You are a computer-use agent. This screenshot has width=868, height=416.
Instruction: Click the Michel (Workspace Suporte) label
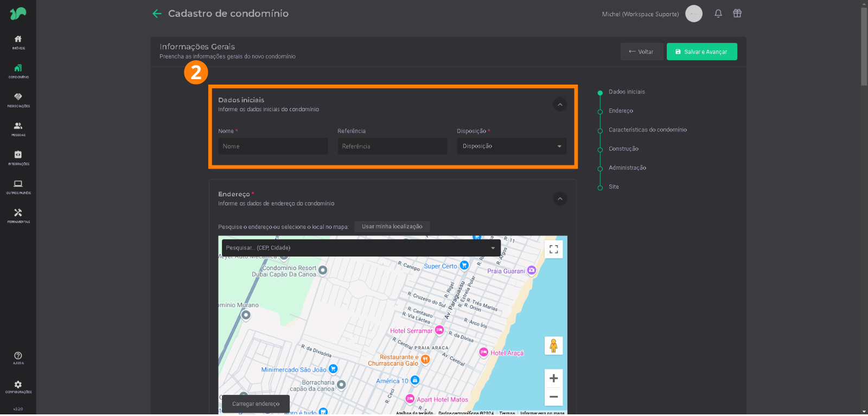pos(640,14)
